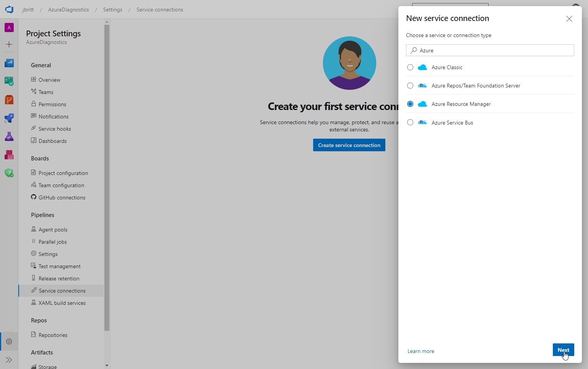This screenshot has height=369, width=588.
Task: Go to AzureDiagnostics breadcrumb
Action: 68,10
